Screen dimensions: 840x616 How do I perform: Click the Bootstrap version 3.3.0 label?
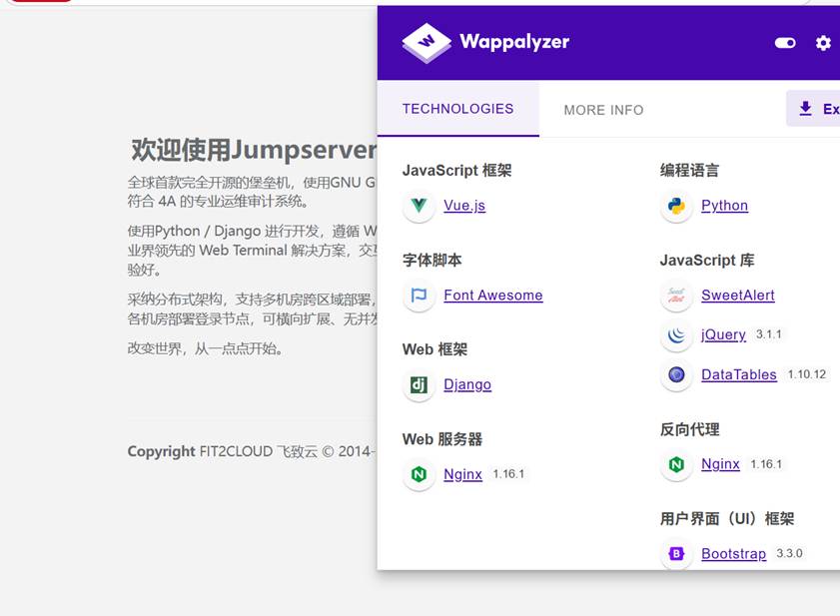(x=789, y=553)
